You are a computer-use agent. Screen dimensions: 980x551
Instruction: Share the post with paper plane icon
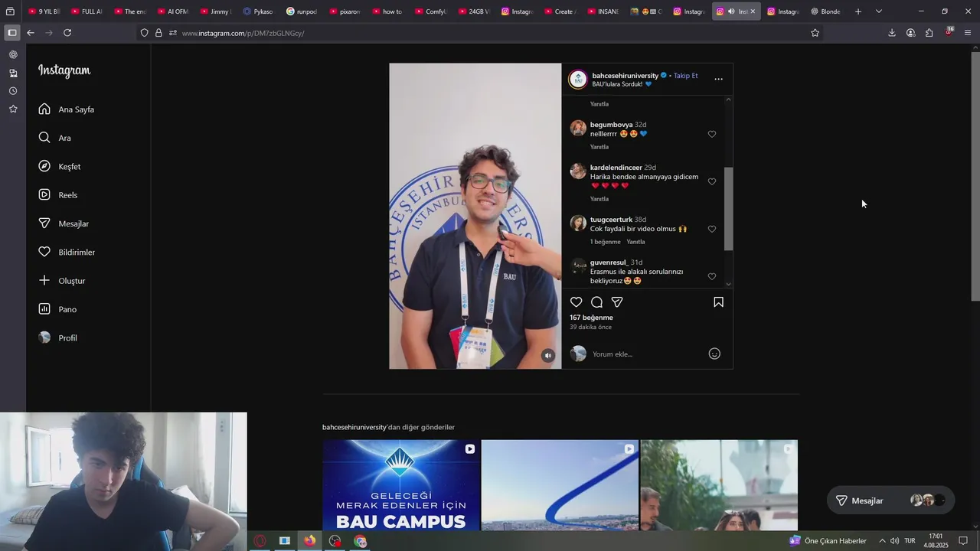click(617, 302)
